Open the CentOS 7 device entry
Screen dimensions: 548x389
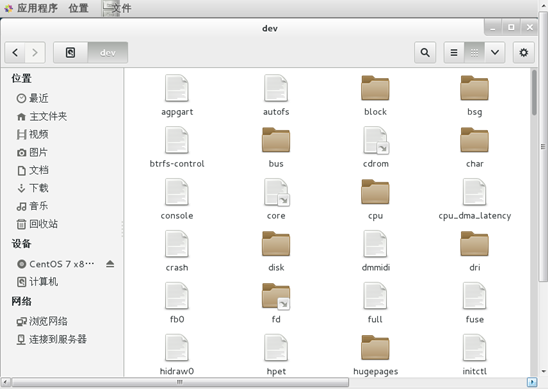pyautogui.click(x=56, y=264)
